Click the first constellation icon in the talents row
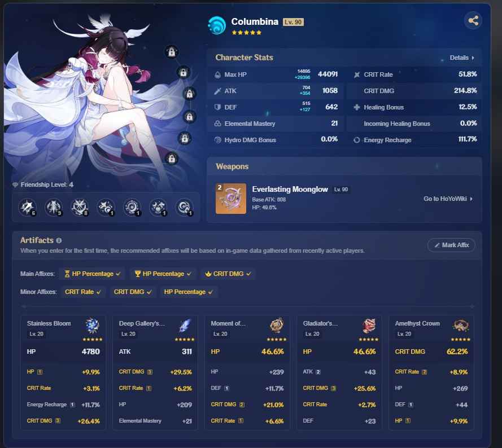The height and width of the screenshot is (448, 502). [106, 208]
